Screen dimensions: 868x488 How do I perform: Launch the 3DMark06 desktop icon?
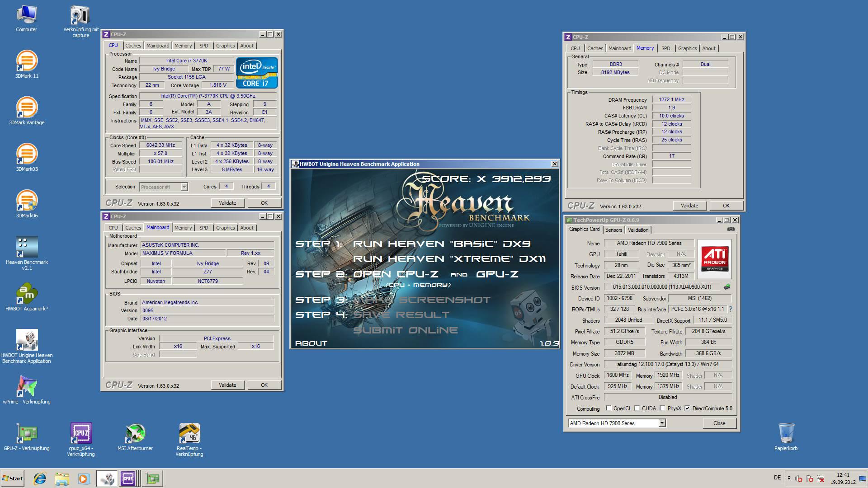point(26,204)
